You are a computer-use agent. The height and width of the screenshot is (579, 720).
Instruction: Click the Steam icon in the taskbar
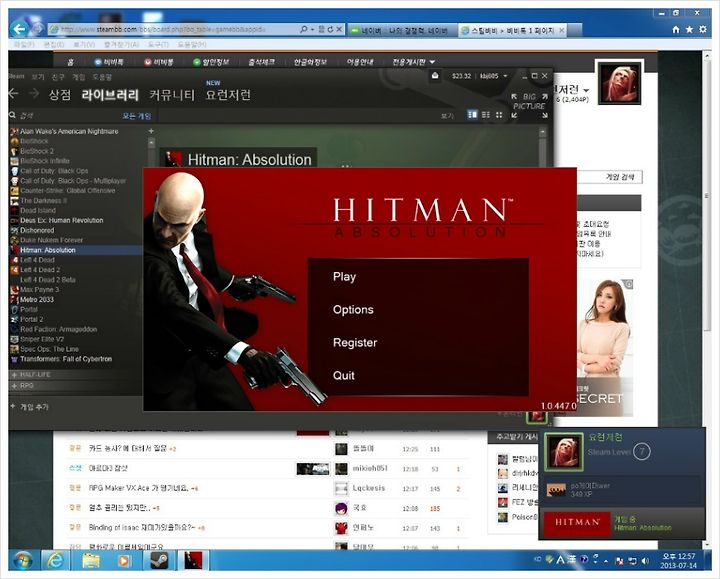[x=159, y=561]
